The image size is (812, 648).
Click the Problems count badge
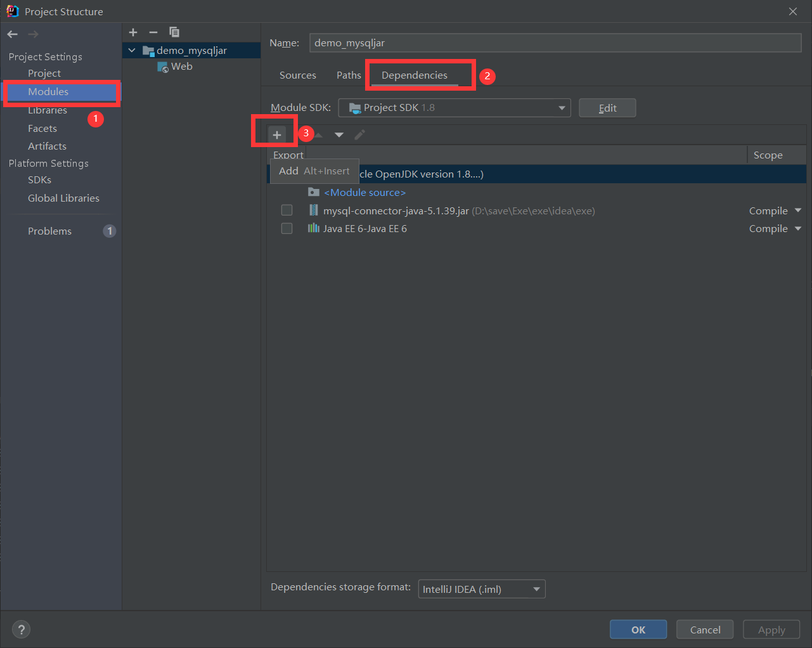coord(110,231)
